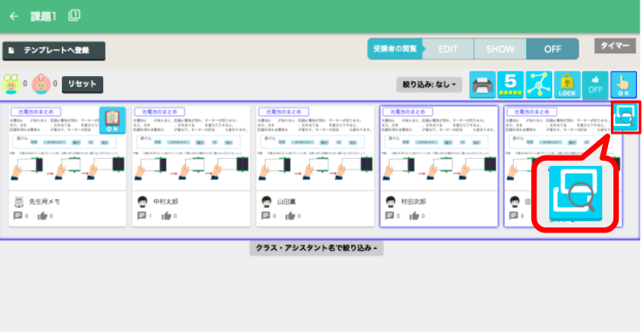The width and height of the screenshot is (644, 333).
Task: Open 中村太郎's worksheet thumbnail
Action: coord(191,148)
